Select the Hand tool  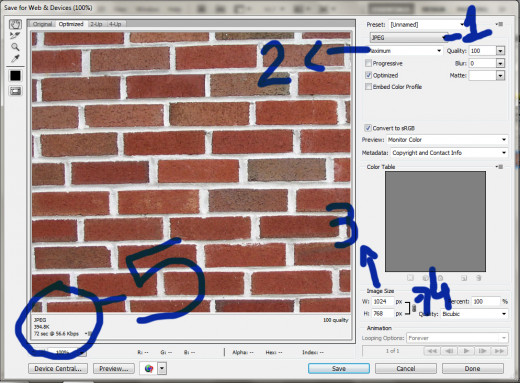tap(15, 24)
